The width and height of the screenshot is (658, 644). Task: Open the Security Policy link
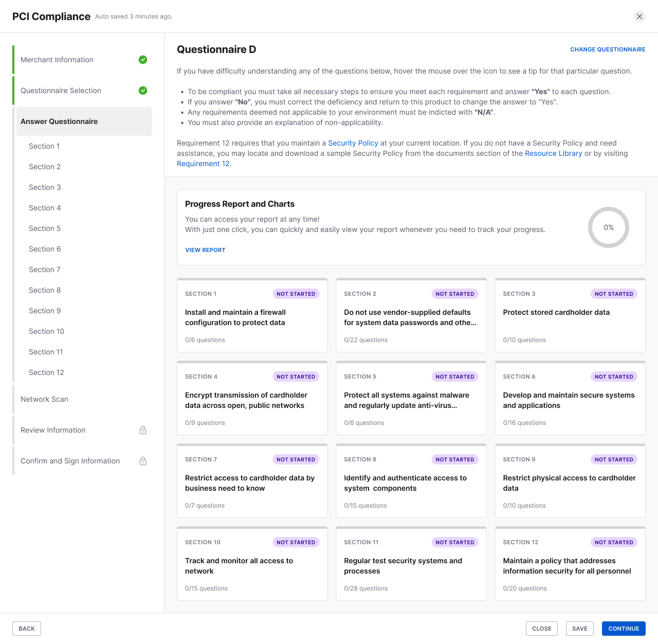pos(353,143)
